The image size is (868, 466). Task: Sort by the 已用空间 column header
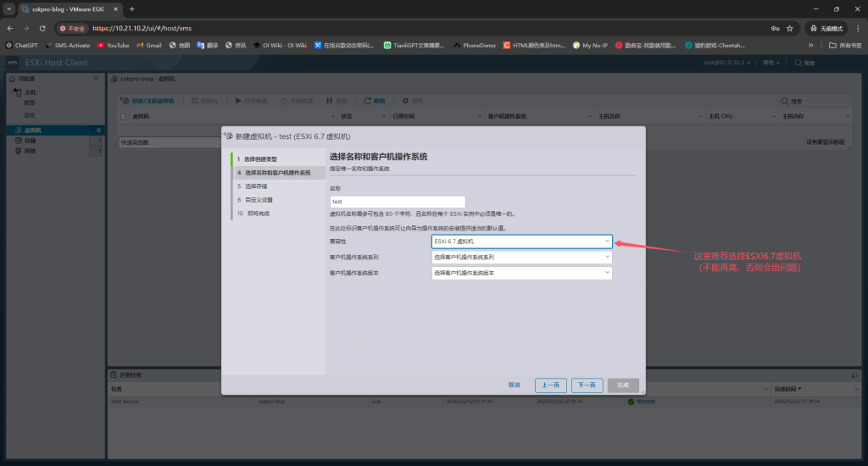[x=403, y=116]
